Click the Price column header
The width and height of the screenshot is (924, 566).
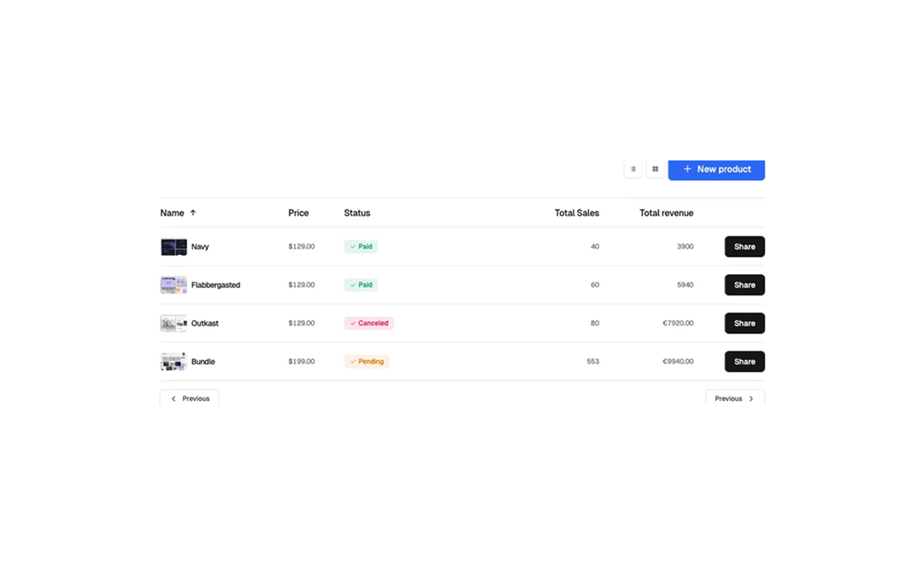coord(299,213)
